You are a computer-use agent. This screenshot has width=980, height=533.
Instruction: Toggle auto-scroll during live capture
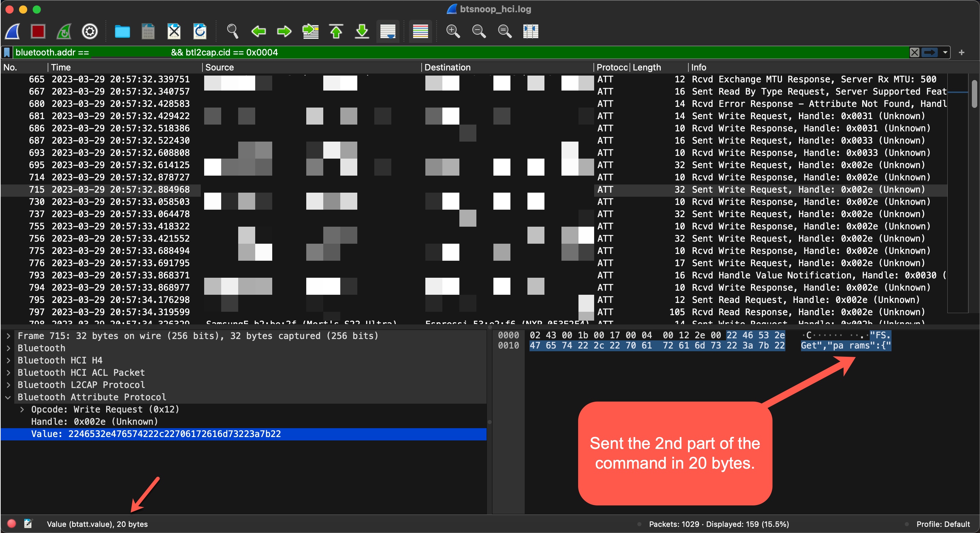(388, 31)
